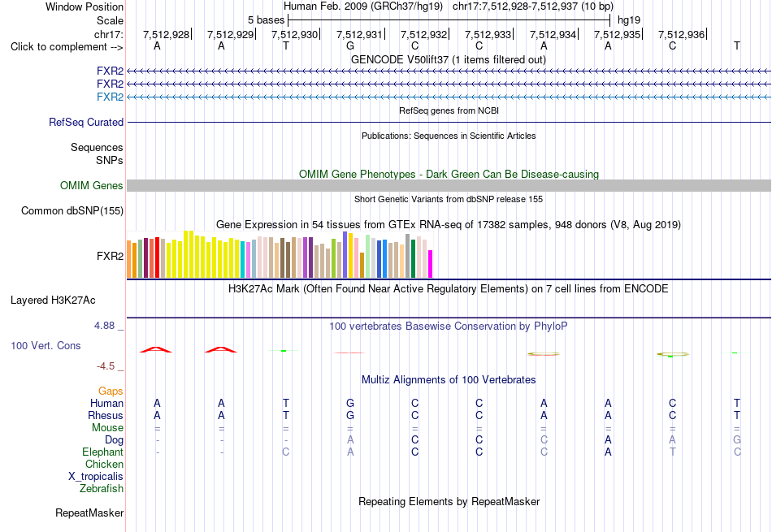Click the RefSeq Curated gene line
The height and width of the screenshot is (532, 772).
click(449, 122)
